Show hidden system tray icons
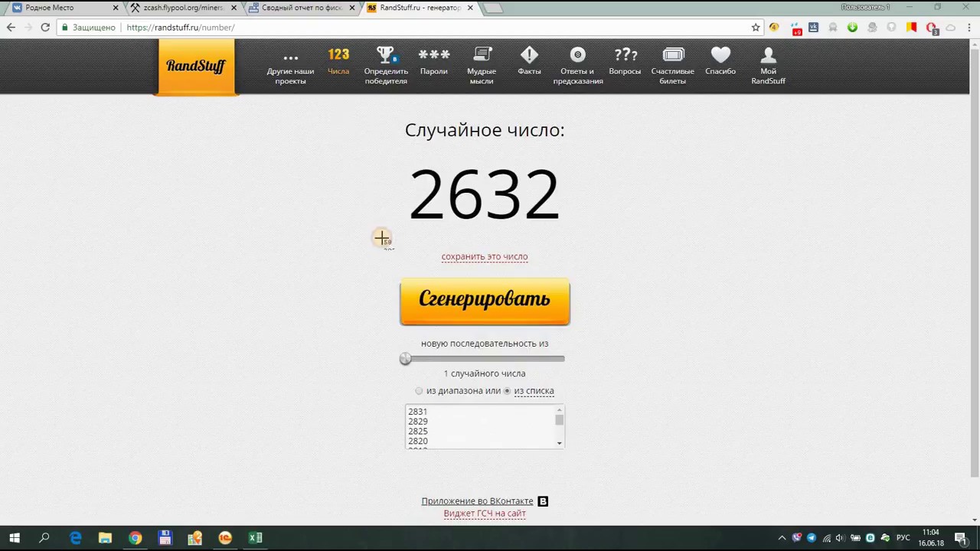This screenshot has height=551, width=980. [x=782, y=538]
